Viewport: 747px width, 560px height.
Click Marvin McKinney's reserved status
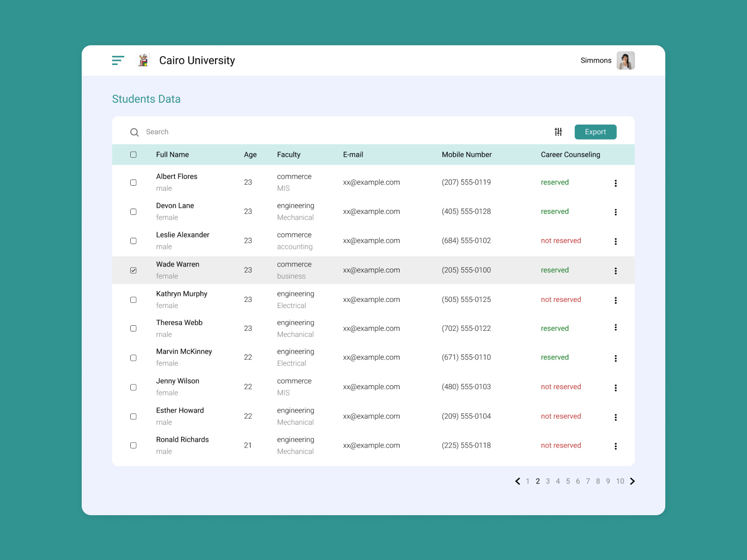pos(555,357)
